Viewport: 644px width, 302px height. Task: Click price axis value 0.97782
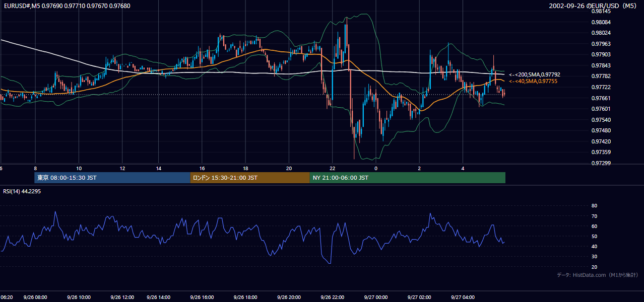click(601, 77)
